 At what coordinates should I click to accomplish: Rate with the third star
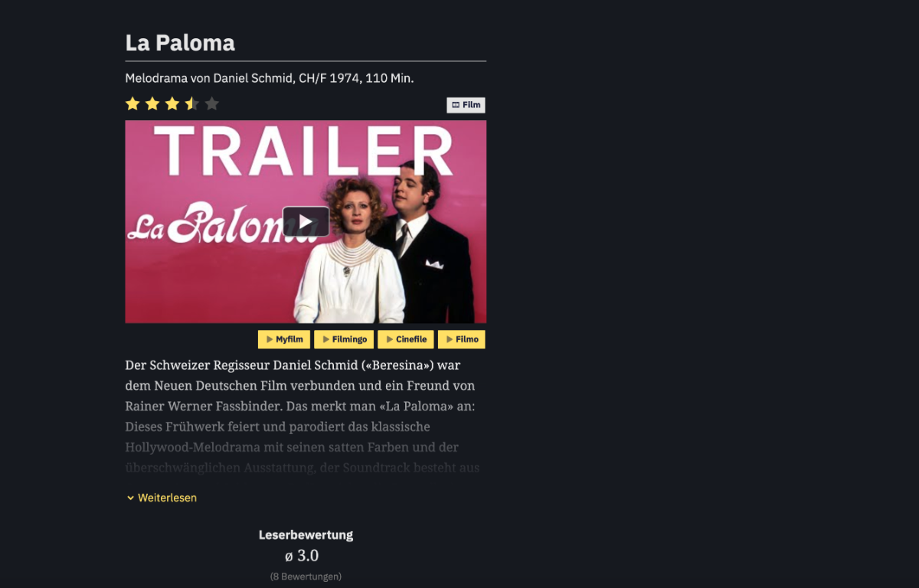[x=172, y=103]
